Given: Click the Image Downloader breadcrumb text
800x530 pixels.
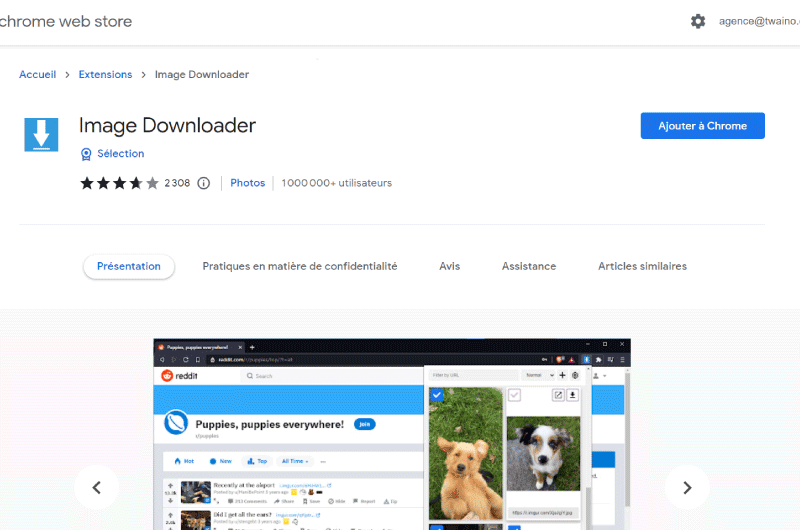Looking at the screenshot, I should (202, 74).
